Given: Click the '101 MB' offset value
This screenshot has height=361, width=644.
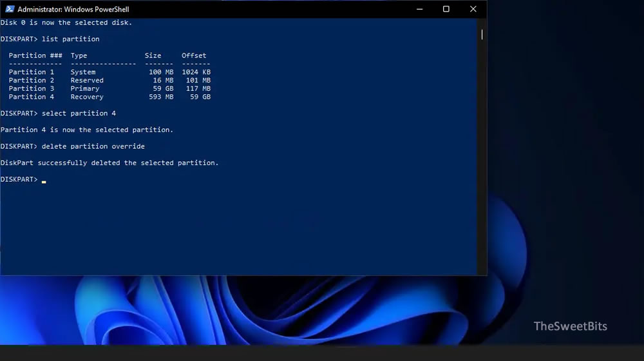Looking at the screenshot, I should click(x=198, y=80).
